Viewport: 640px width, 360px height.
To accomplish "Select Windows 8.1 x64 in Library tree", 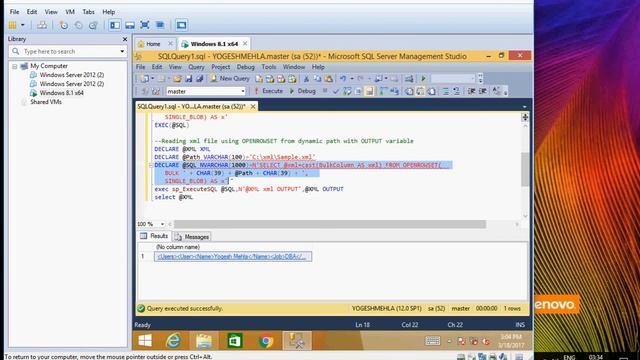I will click(x=61, y=93).
